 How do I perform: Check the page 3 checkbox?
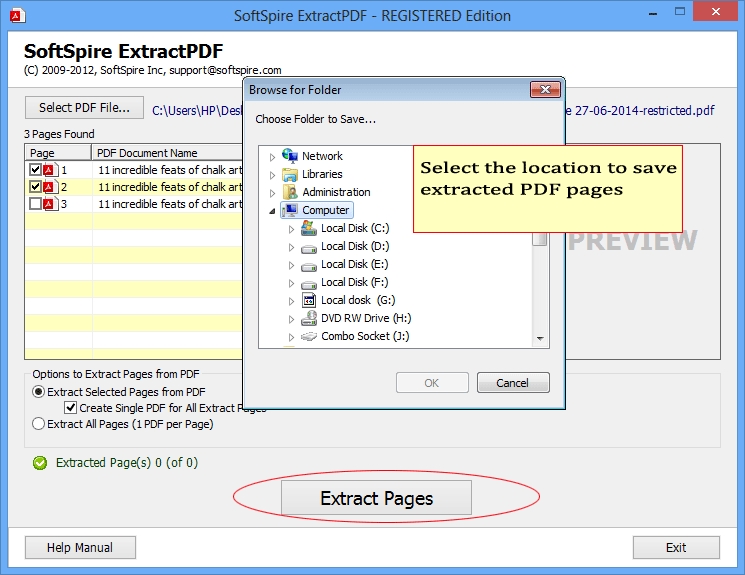[x=36, y=204]
